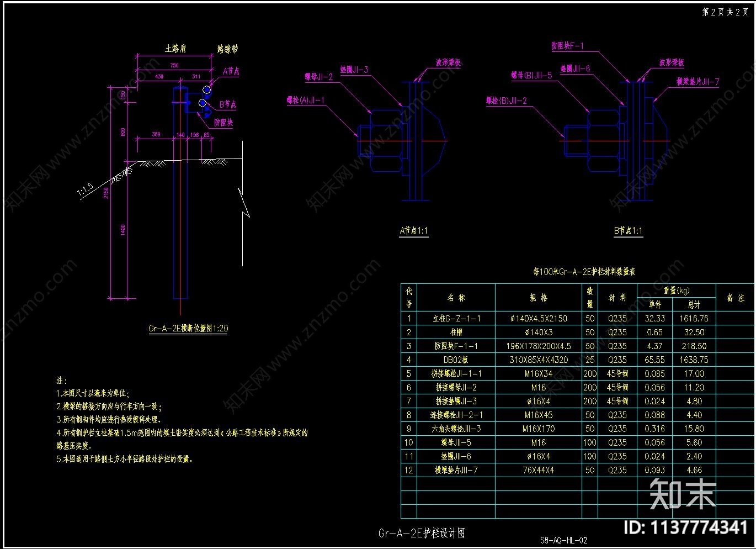
Task: Click total weight "1638.75"
Action: coord(694,360)
